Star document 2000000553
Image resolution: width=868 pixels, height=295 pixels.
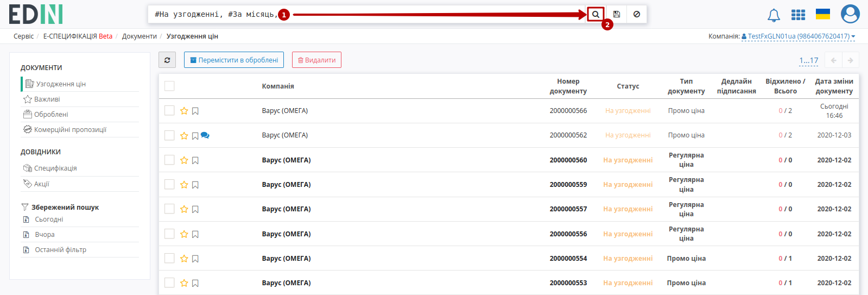(184, 283)
